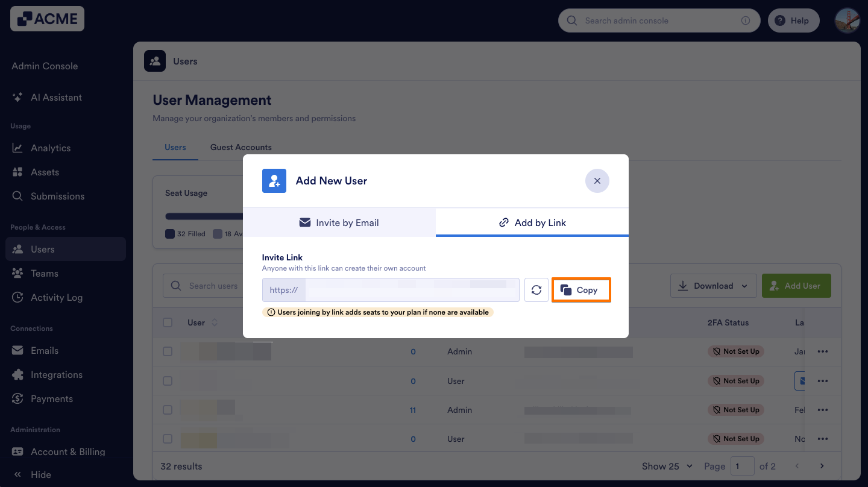Open the AI Assistant from the sidebar

(57, 97)
